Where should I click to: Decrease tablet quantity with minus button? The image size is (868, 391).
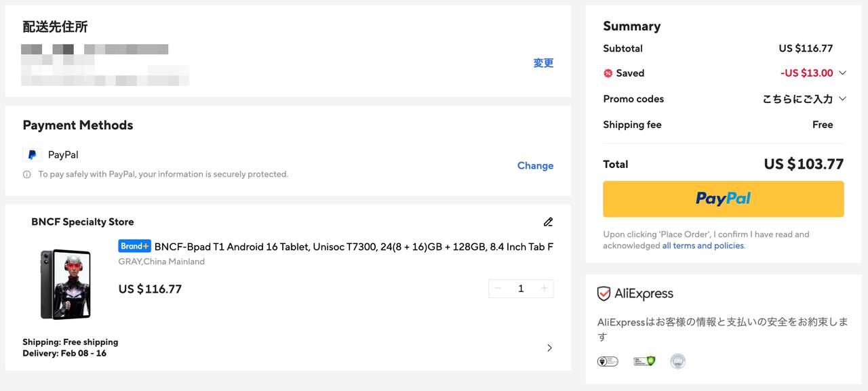[x=498, y=289]
